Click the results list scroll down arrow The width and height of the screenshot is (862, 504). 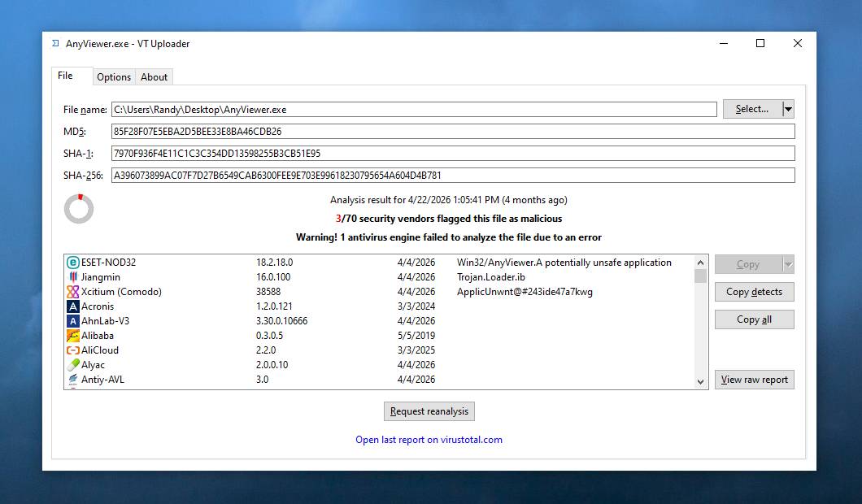point(700,381)
